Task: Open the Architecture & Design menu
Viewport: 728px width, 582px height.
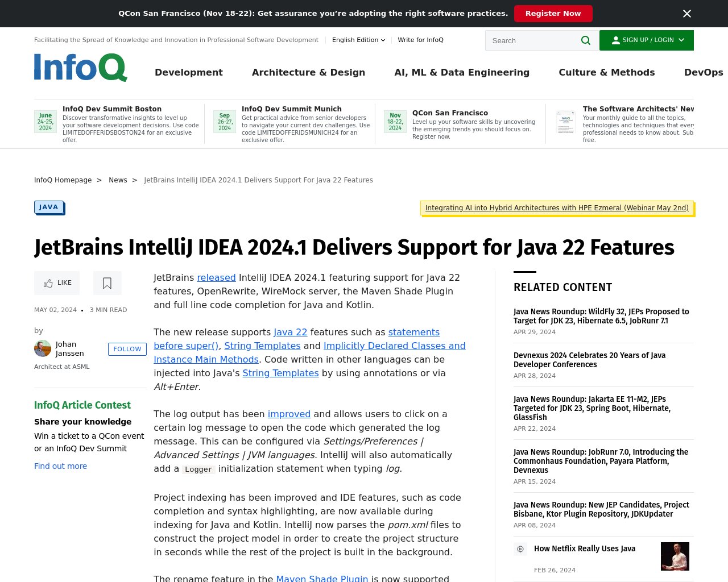Action: (x=308, y=72)
